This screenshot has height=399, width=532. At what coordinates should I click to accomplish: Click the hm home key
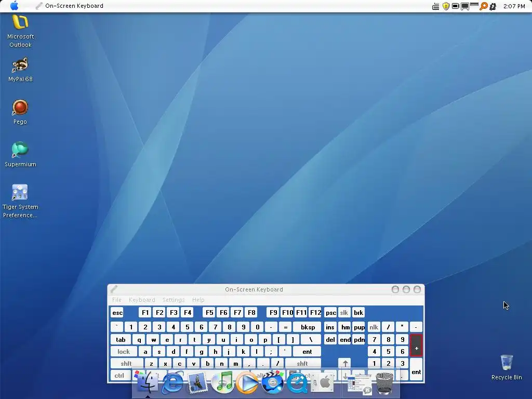click(345, 327)
